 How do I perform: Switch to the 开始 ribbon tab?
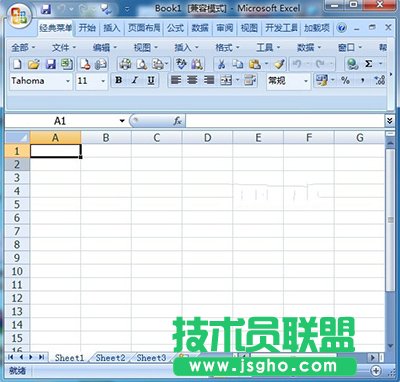(x=87, y=28)
